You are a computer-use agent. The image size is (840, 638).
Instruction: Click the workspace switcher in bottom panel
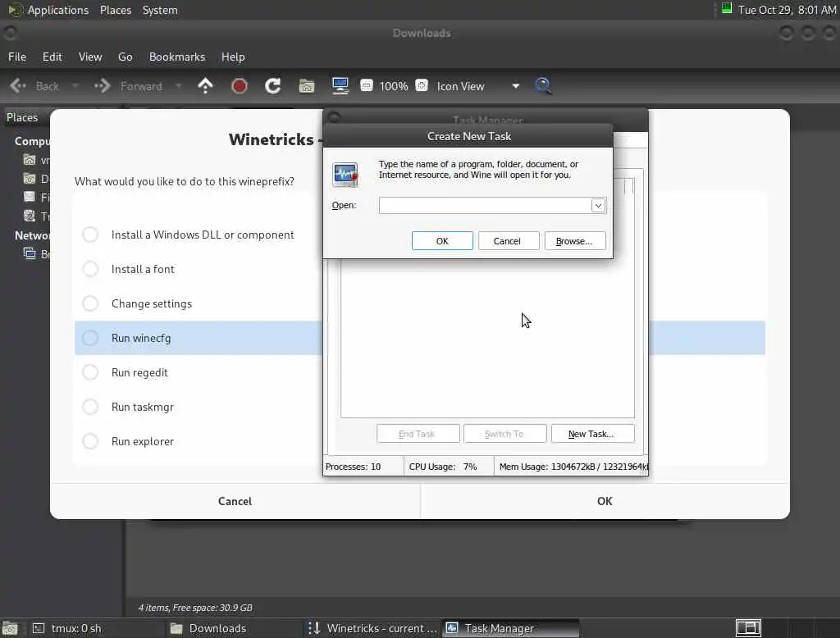(x=748, y=628)
